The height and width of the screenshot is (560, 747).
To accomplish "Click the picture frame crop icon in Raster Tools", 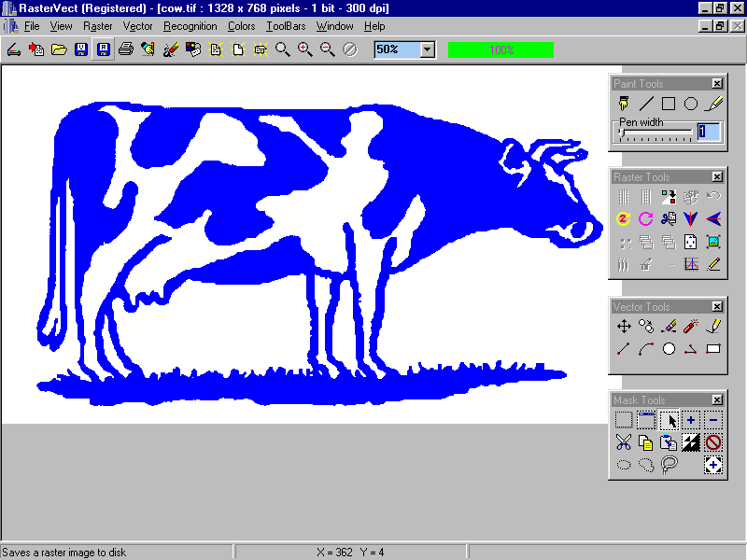I will pyautogui.click(x=713, y=242).
